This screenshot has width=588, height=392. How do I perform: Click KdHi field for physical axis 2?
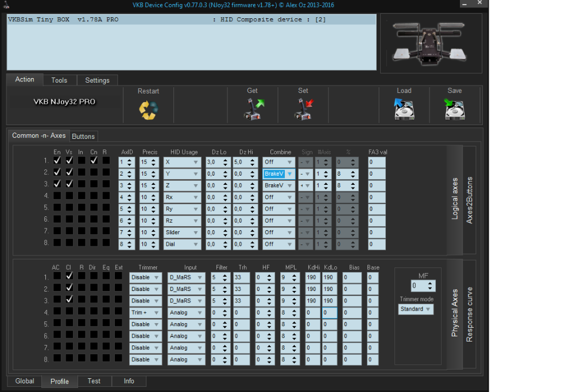[x=313, y=289]
